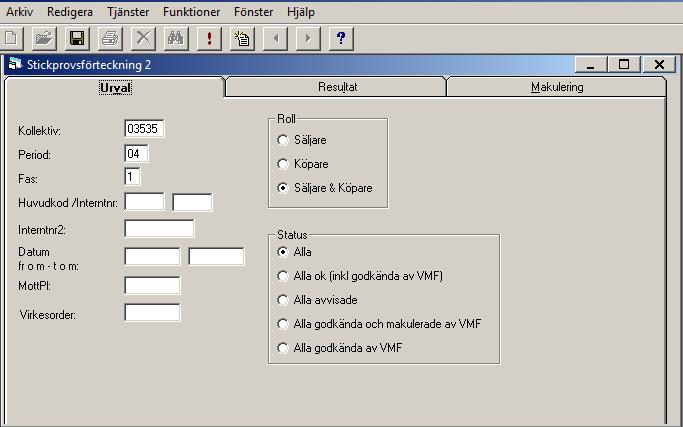Go to next with right arrow icon
Viewport: 683px width, 427px height.
click(308, 39)
